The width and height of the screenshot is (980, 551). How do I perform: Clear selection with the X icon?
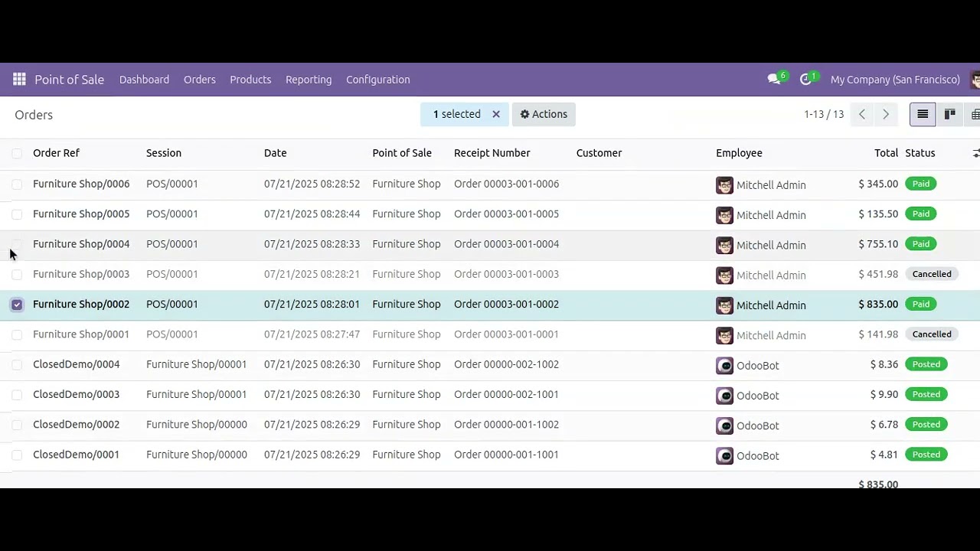point(496,114)
